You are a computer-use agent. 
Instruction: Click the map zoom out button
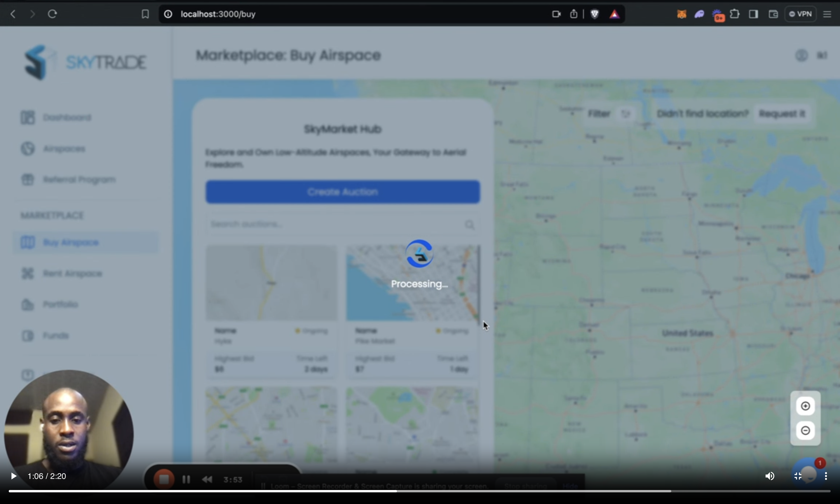point(805,430)
